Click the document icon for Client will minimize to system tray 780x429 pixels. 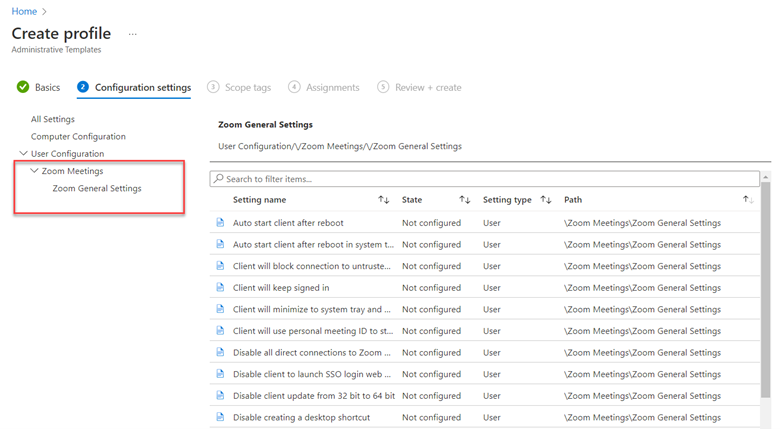[220, 309]
